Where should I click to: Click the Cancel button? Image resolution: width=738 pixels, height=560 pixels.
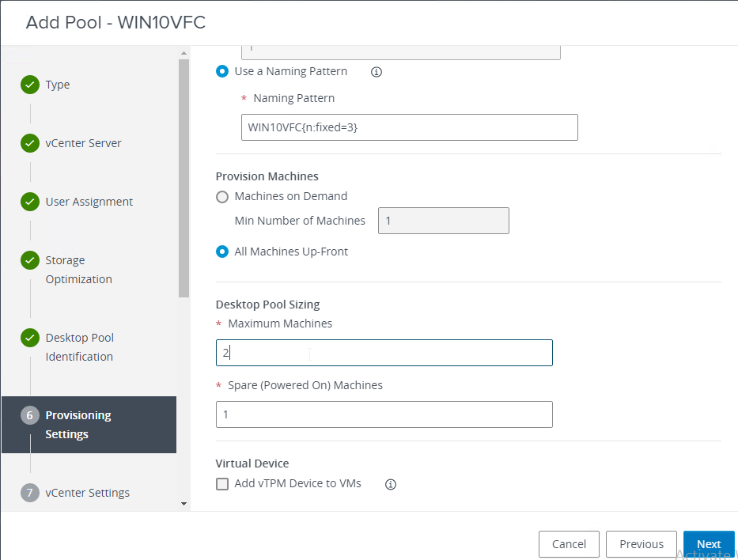[569, 544]
